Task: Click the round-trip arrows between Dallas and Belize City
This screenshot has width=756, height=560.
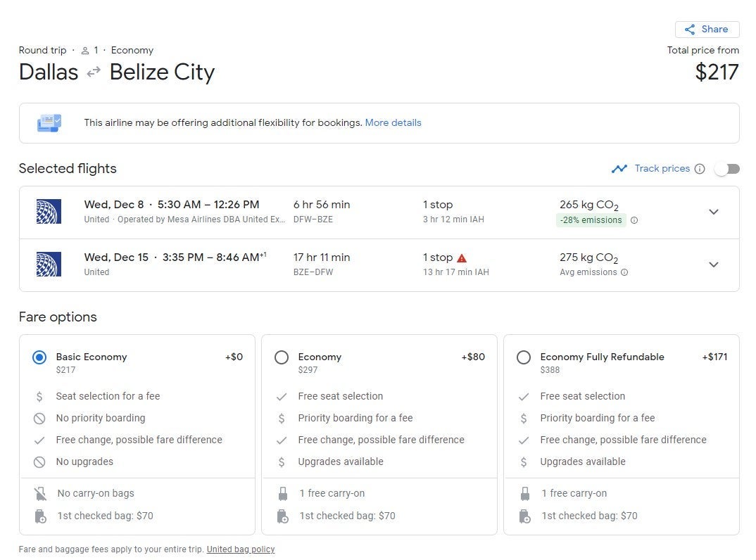Action: [x=94, y=72]
